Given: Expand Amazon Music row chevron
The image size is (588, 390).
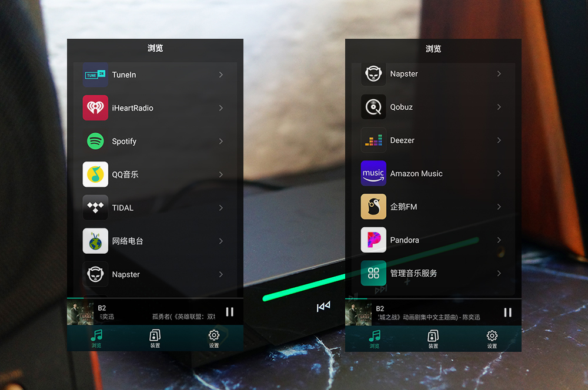Looking at the screenshot, I should 499,173.
